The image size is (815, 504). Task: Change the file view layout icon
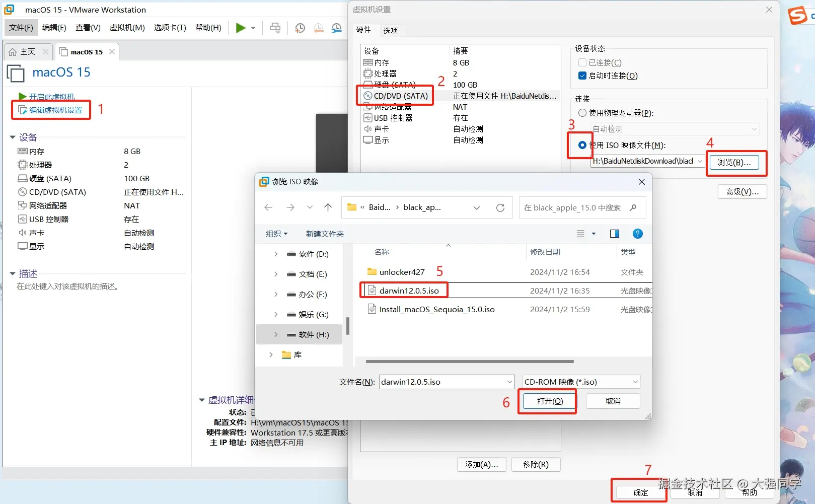click(580, 234)
